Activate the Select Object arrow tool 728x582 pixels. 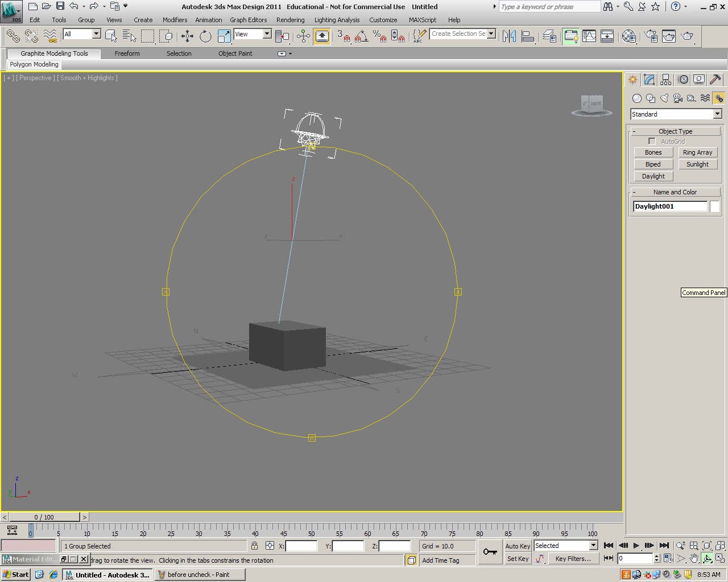[111, 36]
